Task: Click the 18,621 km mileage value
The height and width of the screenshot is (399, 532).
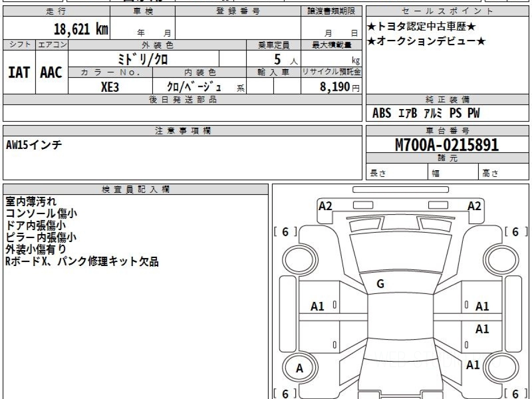Action: 81,29
